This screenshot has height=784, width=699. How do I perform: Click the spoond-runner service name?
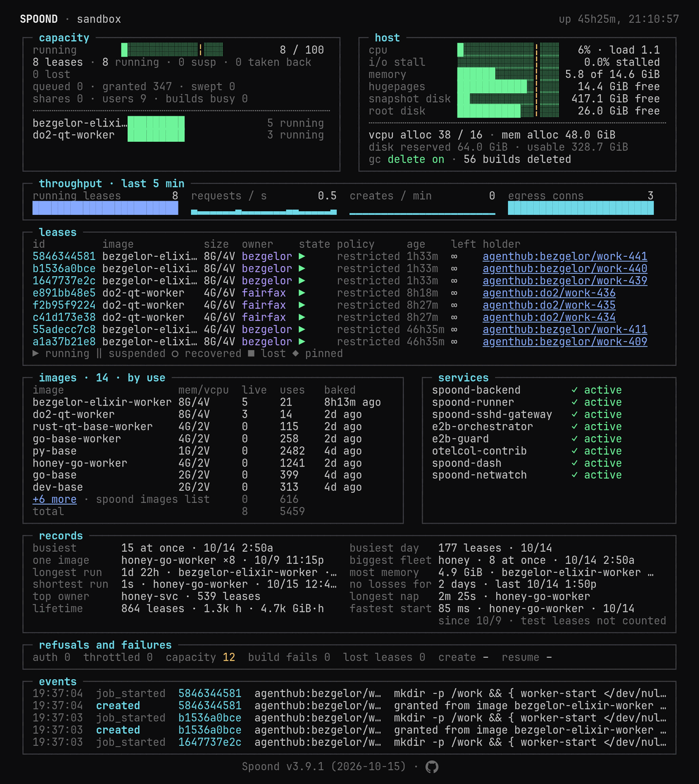tap(473, 402)
